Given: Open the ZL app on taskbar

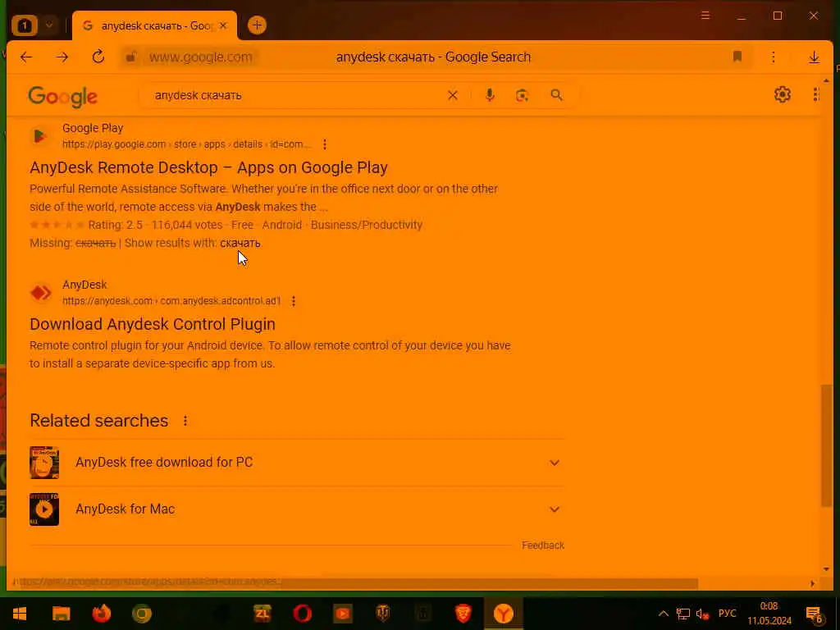Looking at the screenshot, I should (262, 614).
